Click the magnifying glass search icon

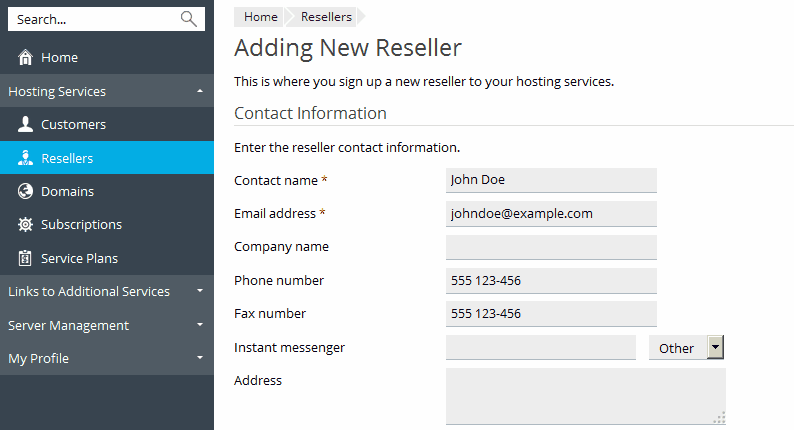pyautogui.click(x=188, y=19)
